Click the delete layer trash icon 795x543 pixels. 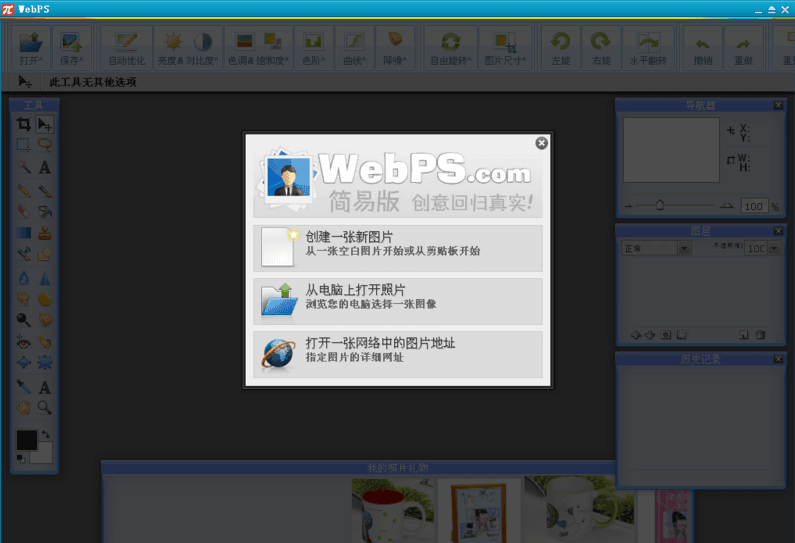pyautogui.click(x=760, y=334)
